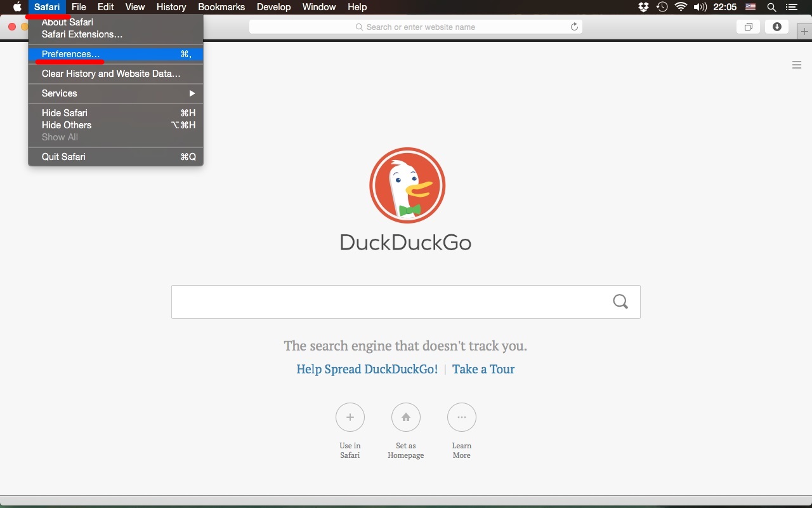
Task: Open a new tab with plus button
Action: [804, 31]
